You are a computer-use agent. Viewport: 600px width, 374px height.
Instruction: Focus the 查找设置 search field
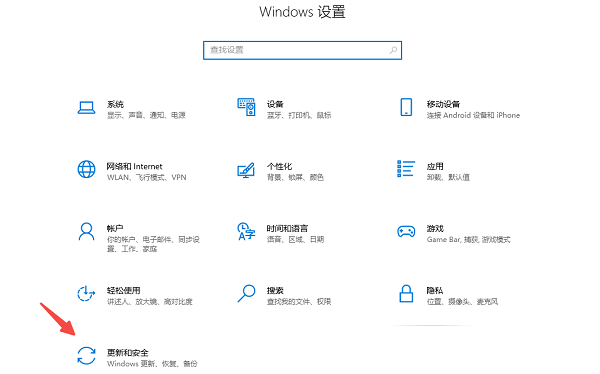(x=302, y=50)
